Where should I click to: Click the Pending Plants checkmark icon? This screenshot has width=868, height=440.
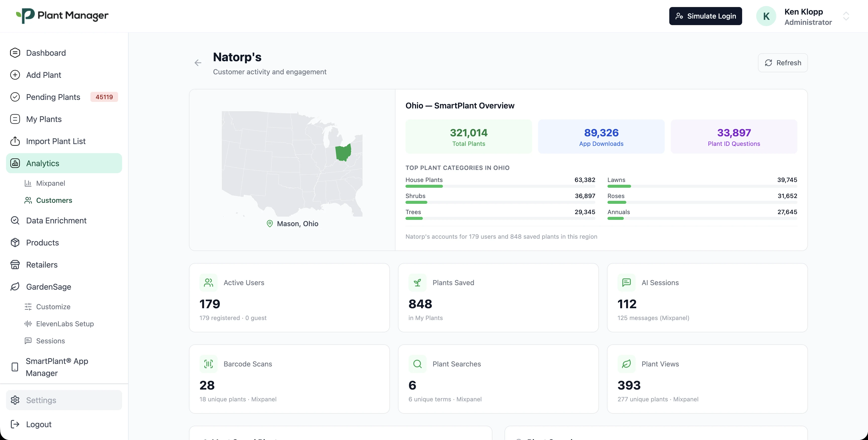(15, 97)
